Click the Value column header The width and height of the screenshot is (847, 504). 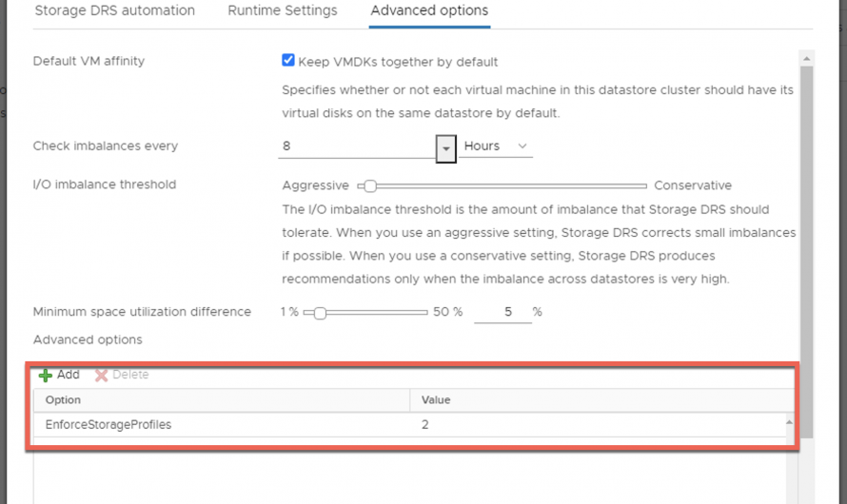[600, 400]
